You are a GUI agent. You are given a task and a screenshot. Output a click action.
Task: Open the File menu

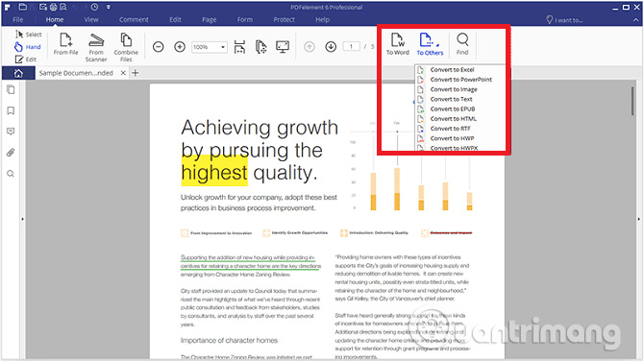click(x=18, y=20)
